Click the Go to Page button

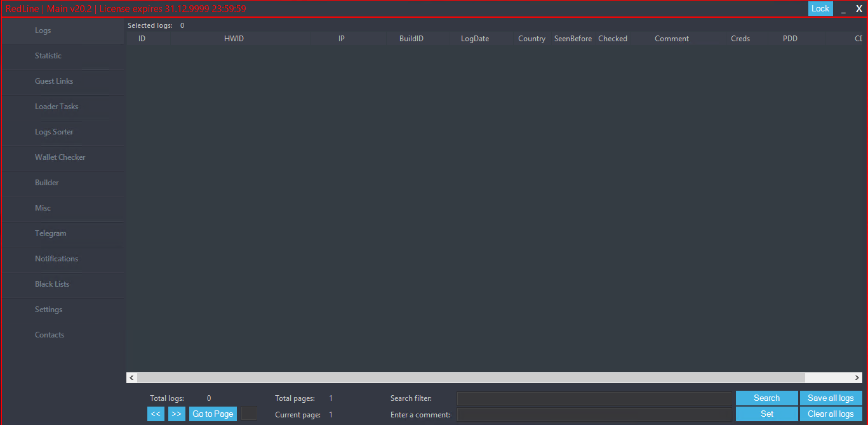pyautogui.click(x=213, y=414)
